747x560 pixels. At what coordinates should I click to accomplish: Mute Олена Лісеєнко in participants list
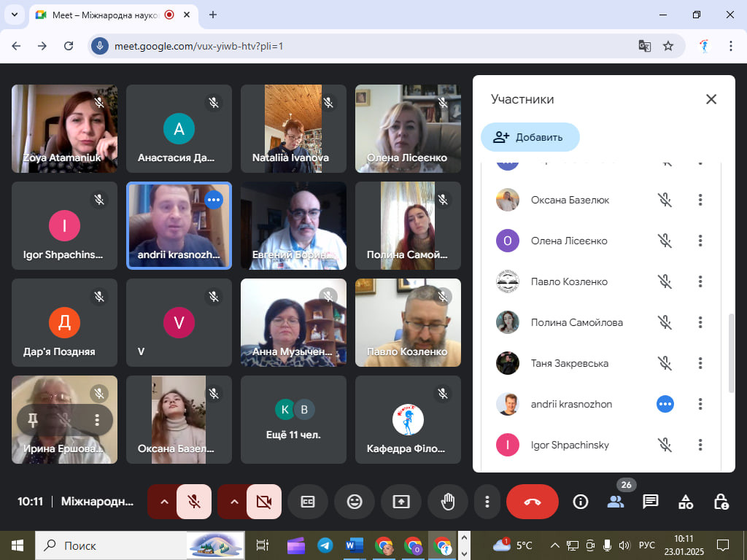tap(665, 241)
